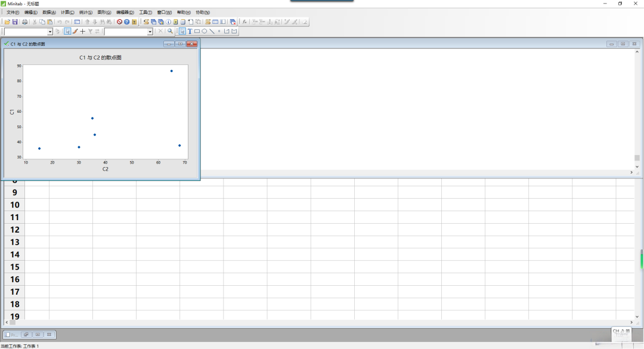Click the Project Manager icon
Image resolution: width=644 pixels, height=349 pixels.
click(x=222, y=22)
